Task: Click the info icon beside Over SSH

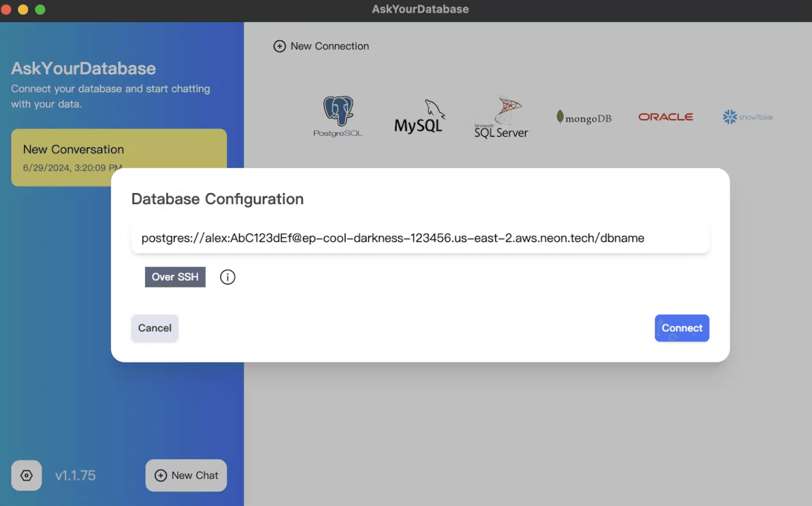Action: point(227,277)
